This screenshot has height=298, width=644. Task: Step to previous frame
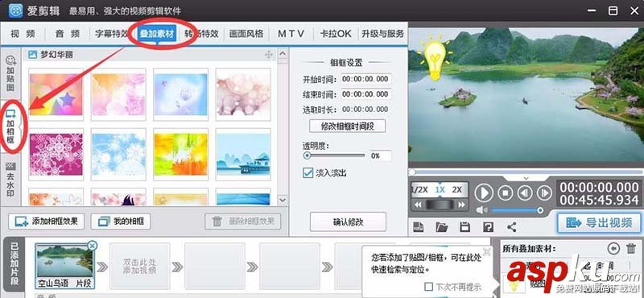point(525,192)
